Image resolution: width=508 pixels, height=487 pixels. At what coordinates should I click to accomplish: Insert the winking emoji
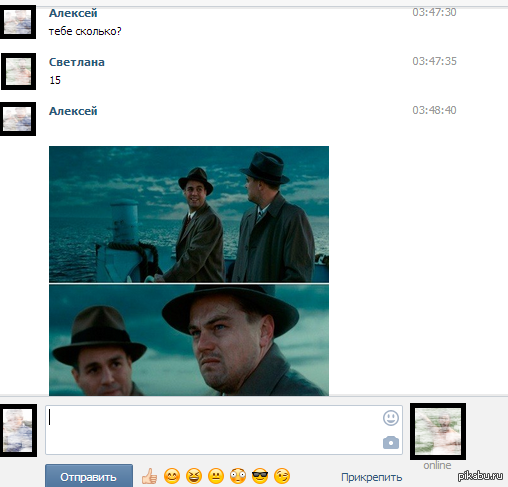pos(282,476)
